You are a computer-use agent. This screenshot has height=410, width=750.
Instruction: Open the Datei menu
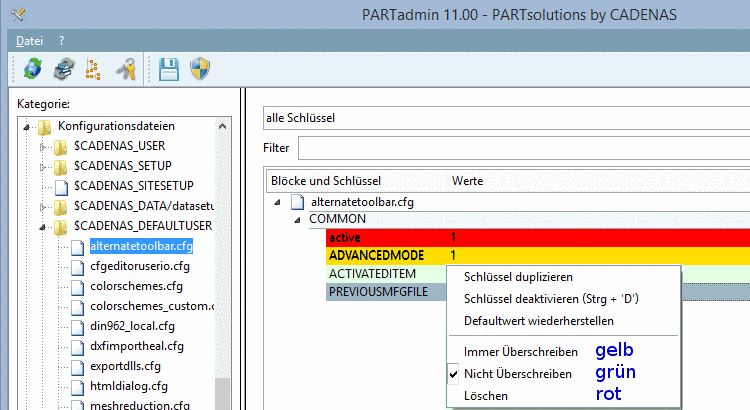(30, 41)
